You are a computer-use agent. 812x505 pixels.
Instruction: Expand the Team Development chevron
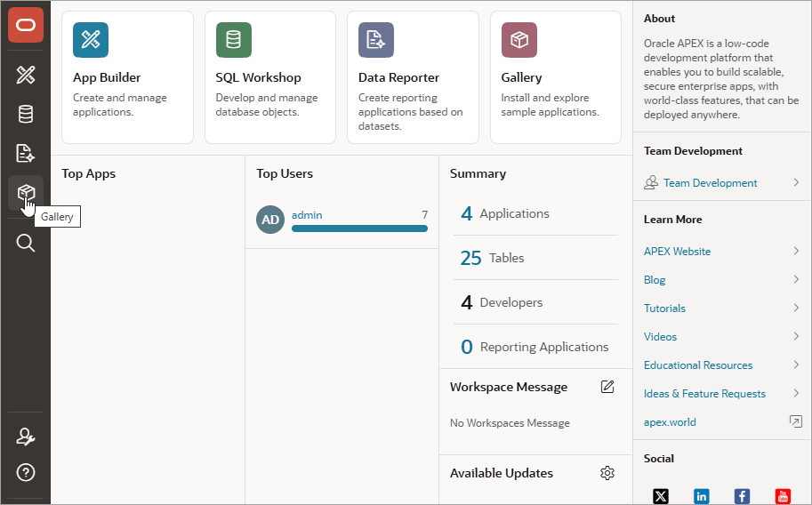point(797,182)
